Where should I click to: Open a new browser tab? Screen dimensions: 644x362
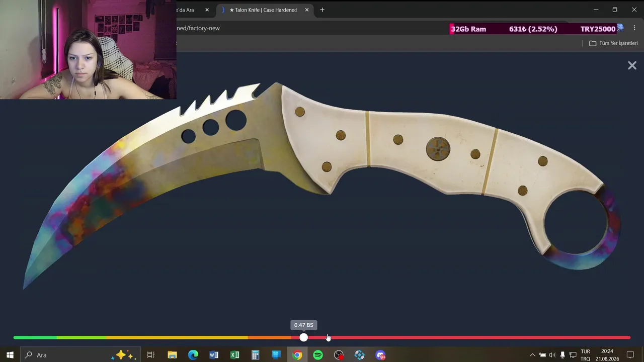click(x=322, y=10)
